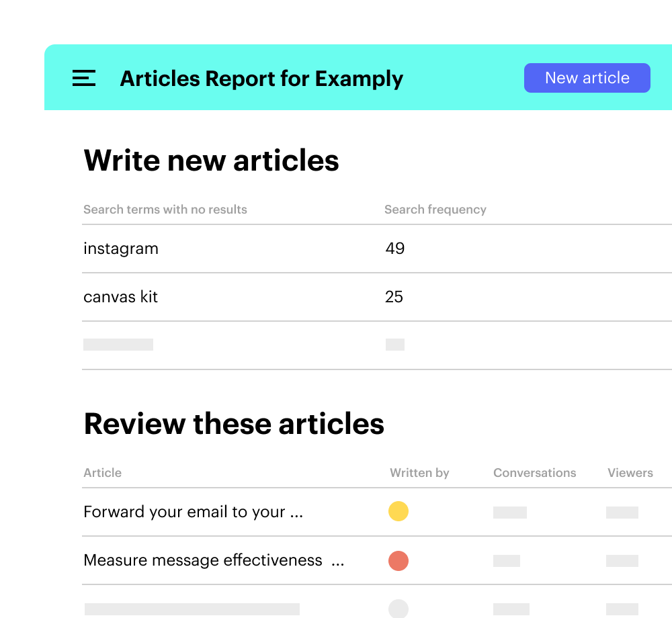672x618 pixels.
Task: Select the Articles Report for Examply title
Action: pyautogui.click(x=261, y=79)
